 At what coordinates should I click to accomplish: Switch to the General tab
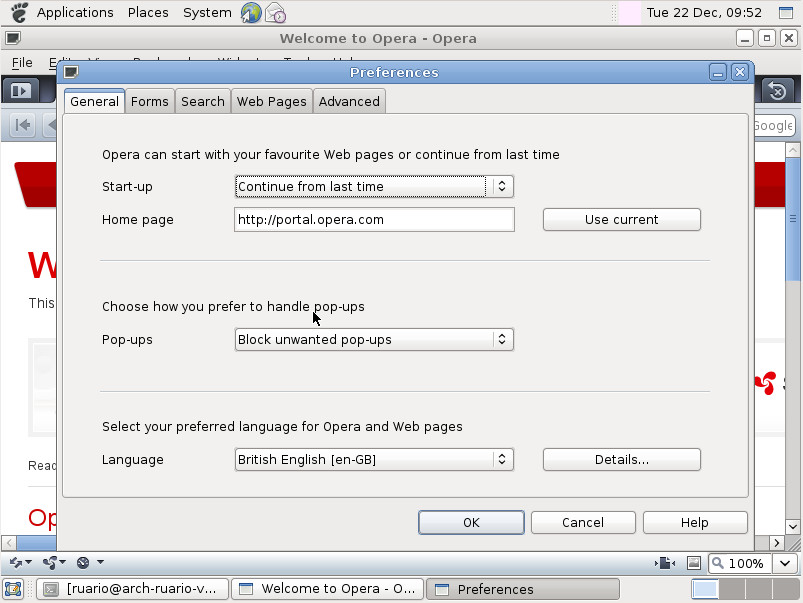pyautogui.click(x=94, y=101)
